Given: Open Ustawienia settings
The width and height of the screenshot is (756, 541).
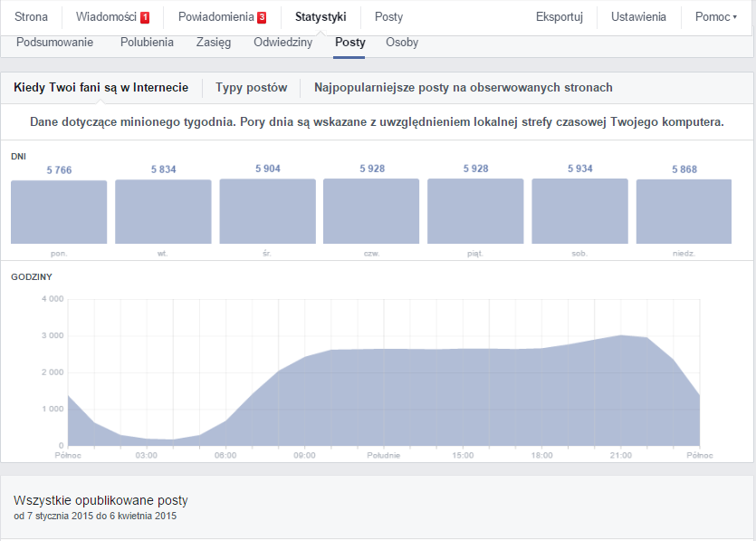Looking at the screenshot, I should (x=638, y=17).
